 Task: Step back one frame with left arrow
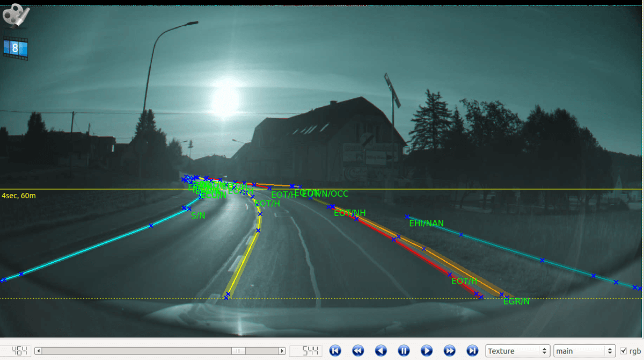pyautogui.click(x=381, y=351)
